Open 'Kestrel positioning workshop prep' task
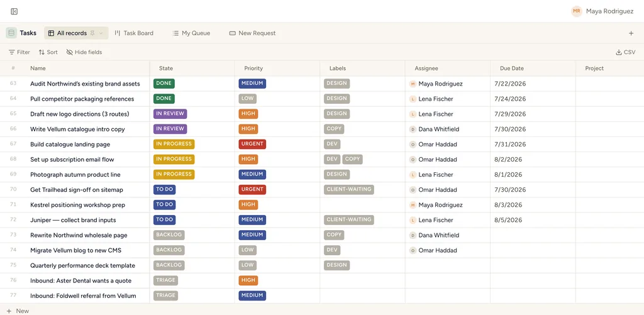 77,205
